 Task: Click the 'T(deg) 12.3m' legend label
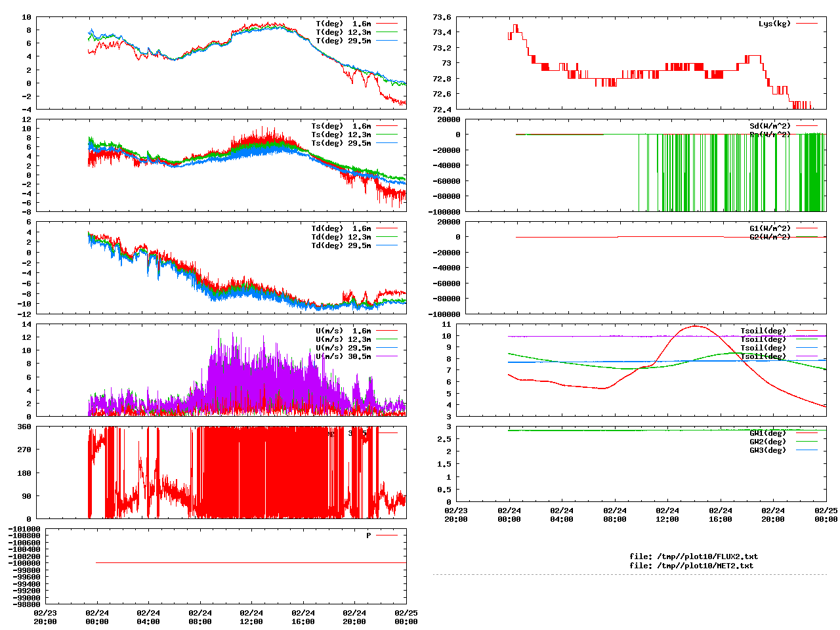343,32
